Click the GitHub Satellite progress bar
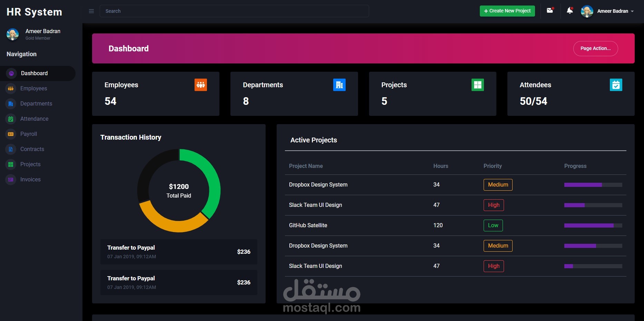 coord(593,225)
